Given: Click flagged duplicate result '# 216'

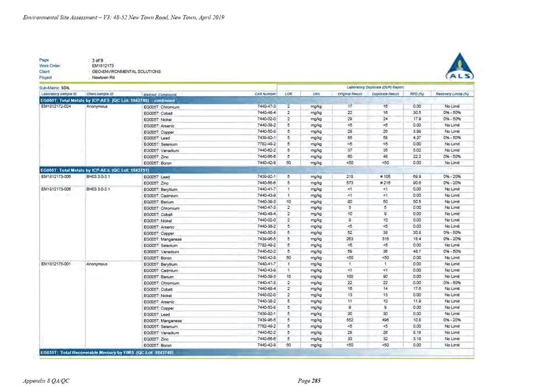Looking at the screenshot, I should pyautogui.click(x=385, y=183).
